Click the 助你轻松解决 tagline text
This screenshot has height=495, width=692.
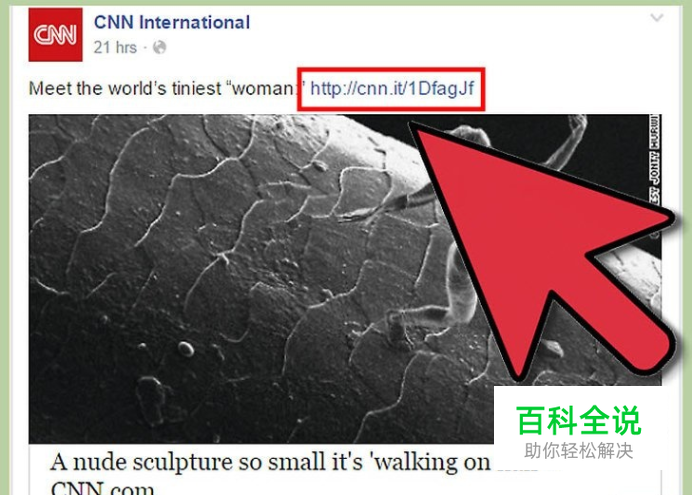[579, 451]
